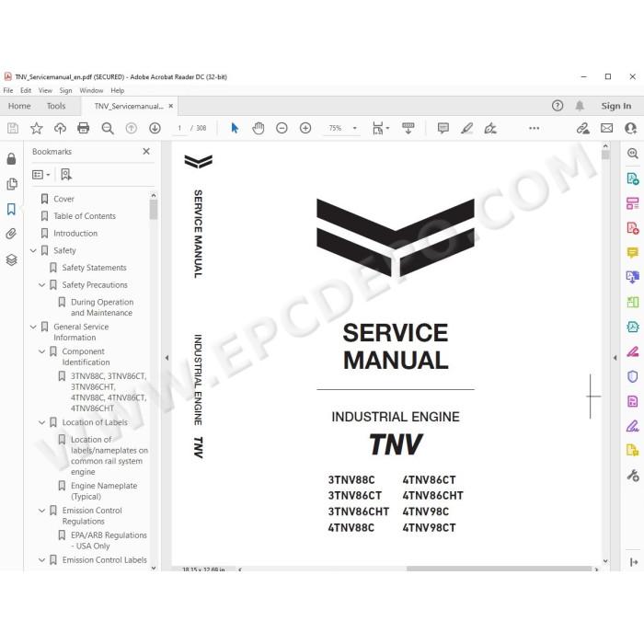Find the current bookmark icon

click(x=65, y=175)
